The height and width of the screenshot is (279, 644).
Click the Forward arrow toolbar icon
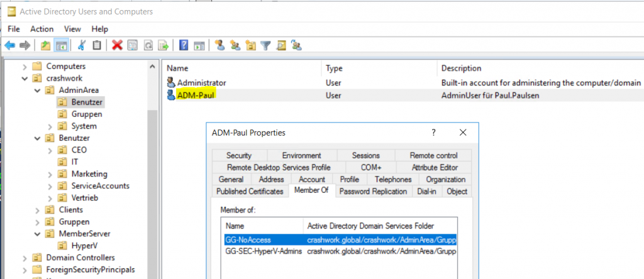click(25, 45)
